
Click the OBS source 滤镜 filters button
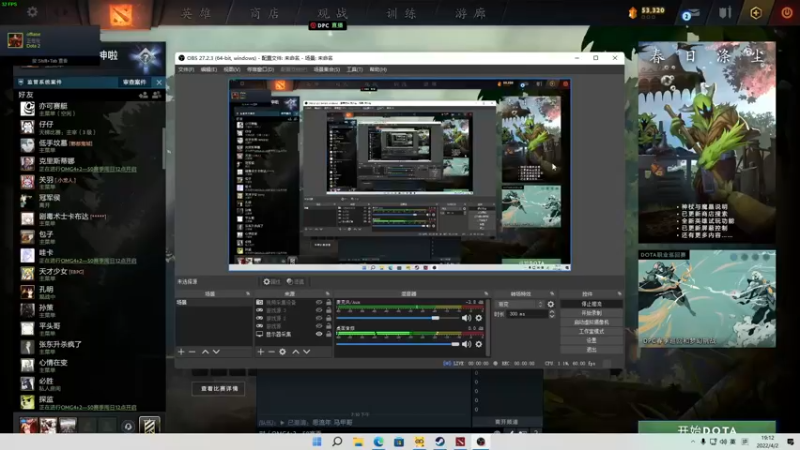click(295, 282)
